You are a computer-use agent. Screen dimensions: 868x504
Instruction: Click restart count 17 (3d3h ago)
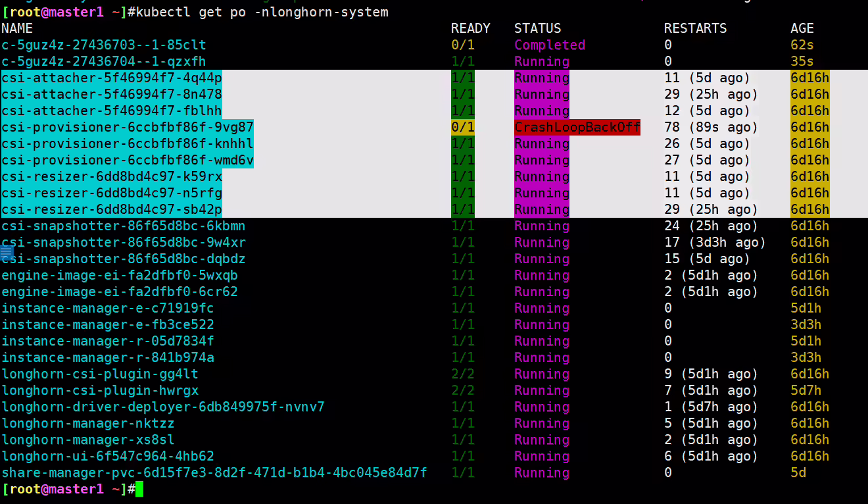tap(715, 242)
